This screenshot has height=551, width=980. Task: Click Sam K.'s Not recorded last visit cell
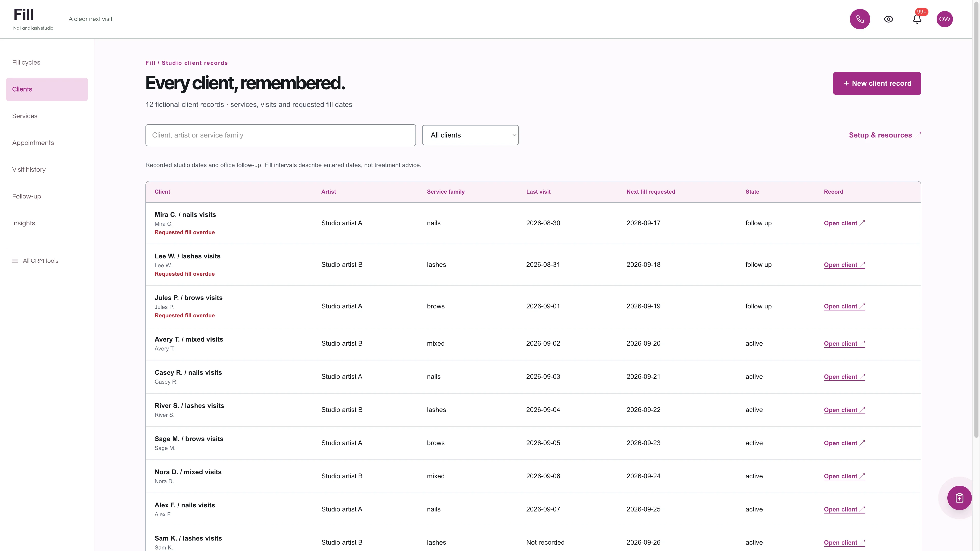click(x=545, y=543)
